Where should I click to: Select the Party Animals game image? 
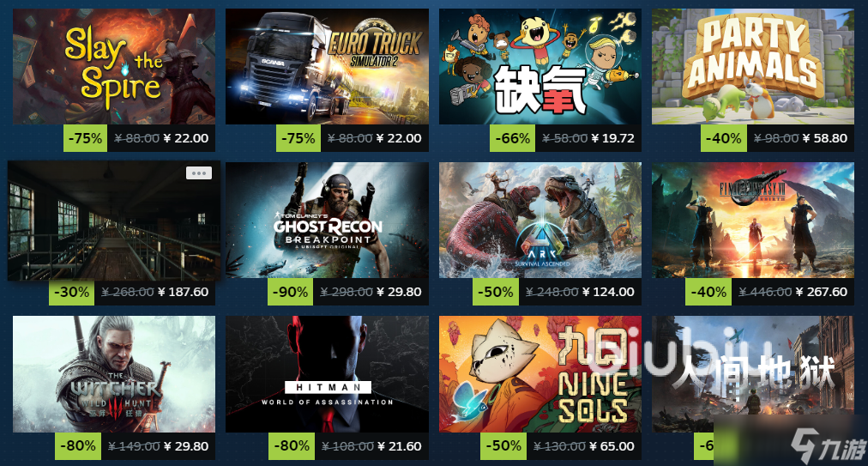pyautogui.click(x=753, y=66)
